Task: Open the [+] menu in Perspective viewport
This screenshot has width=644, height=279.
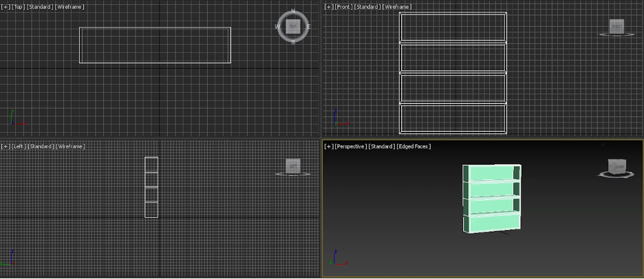Action: 329,146
